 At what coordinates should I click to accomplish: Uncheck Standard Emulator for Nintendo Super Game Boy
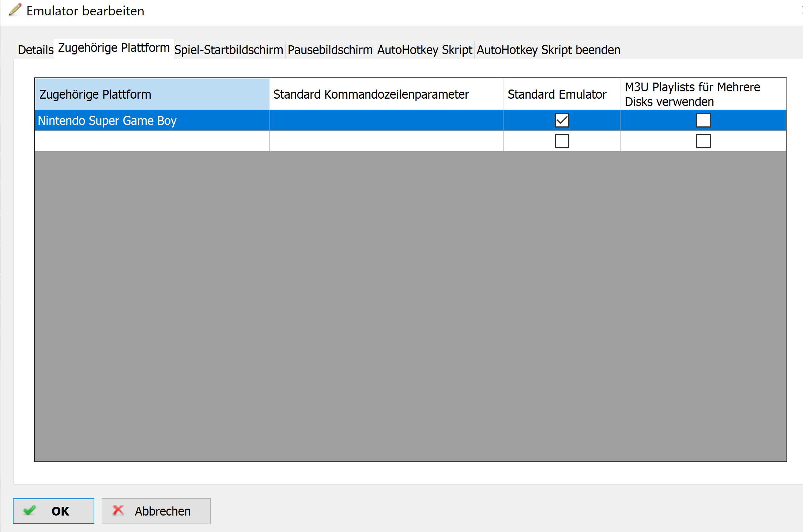point(562,120)
